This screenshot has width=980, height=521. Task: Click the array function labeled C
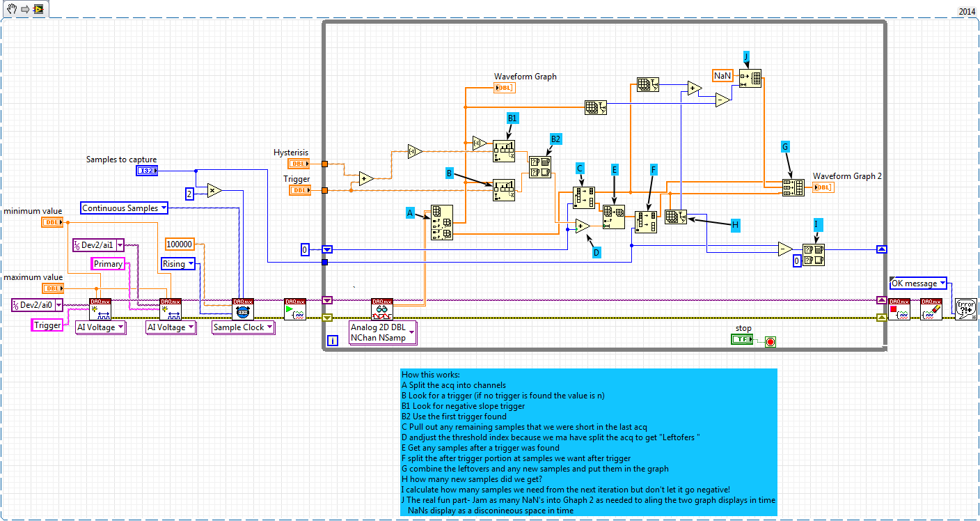coord(584,197)
